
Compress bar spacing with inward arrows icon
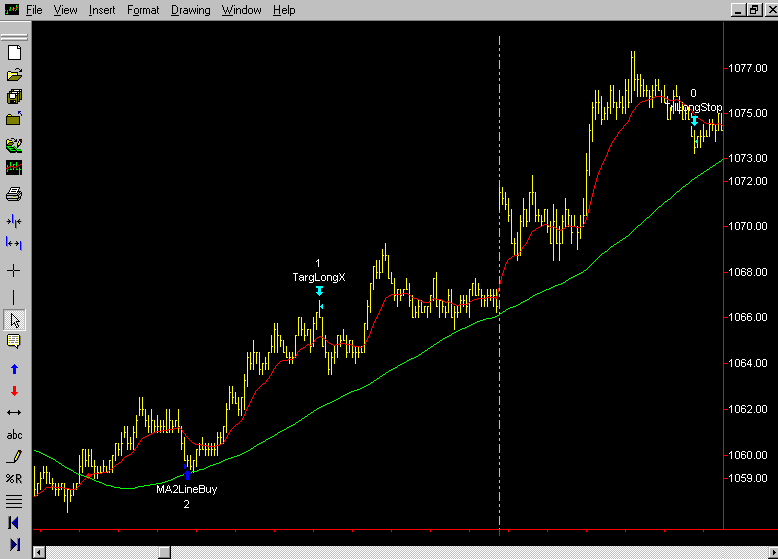(x=14, y=221)
